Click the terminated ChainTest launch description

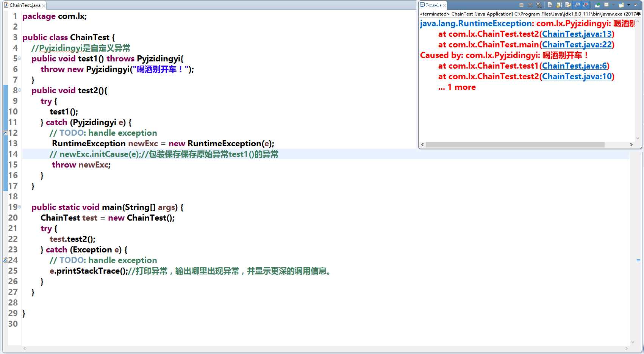[530, 14]
